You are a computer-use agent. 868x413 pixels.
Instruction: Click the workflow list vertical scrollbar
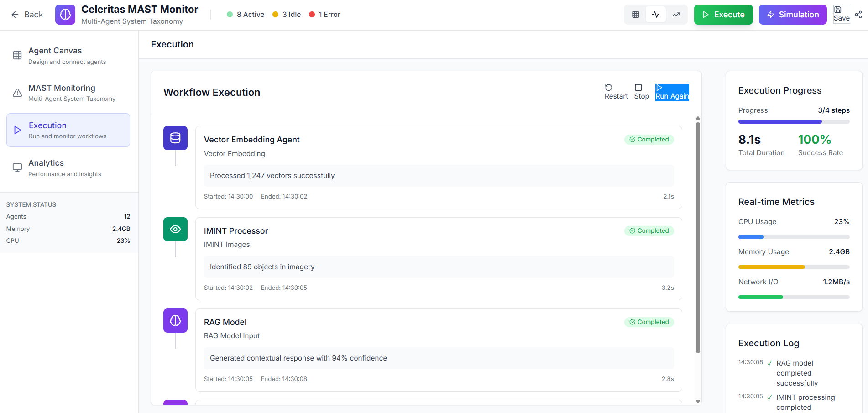[698, 237]
